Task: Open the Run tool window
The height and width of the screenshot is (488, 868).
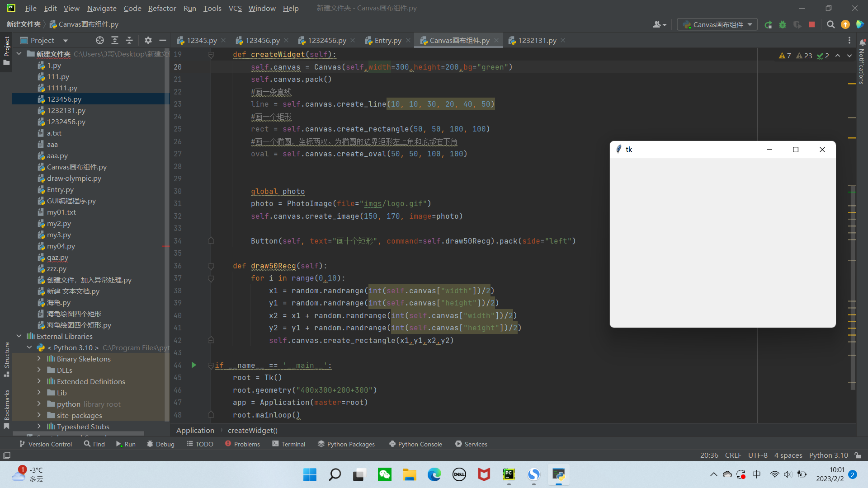Action: point(126,444)
